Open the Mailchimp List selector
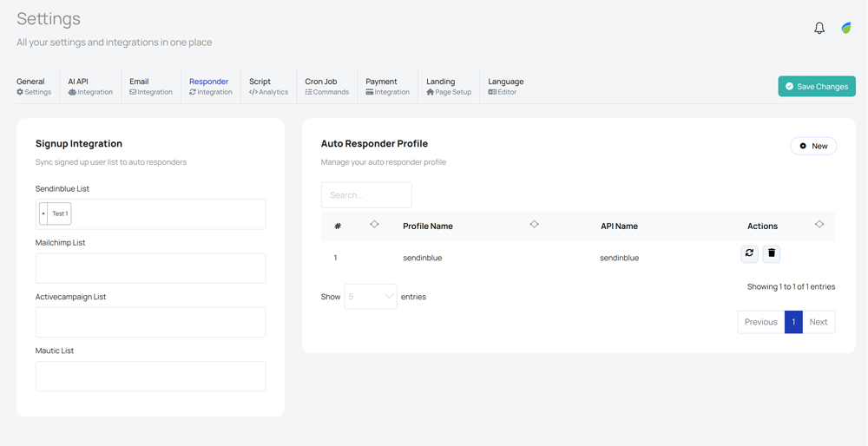The height and width of the screenshot is (446, 868). (x=150, y=268)
